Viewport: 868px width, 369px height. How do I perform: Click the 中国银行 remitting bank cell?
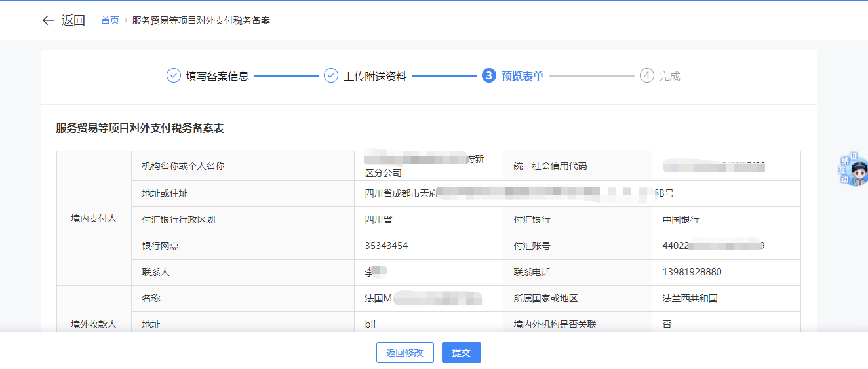[x=681, y=220]
